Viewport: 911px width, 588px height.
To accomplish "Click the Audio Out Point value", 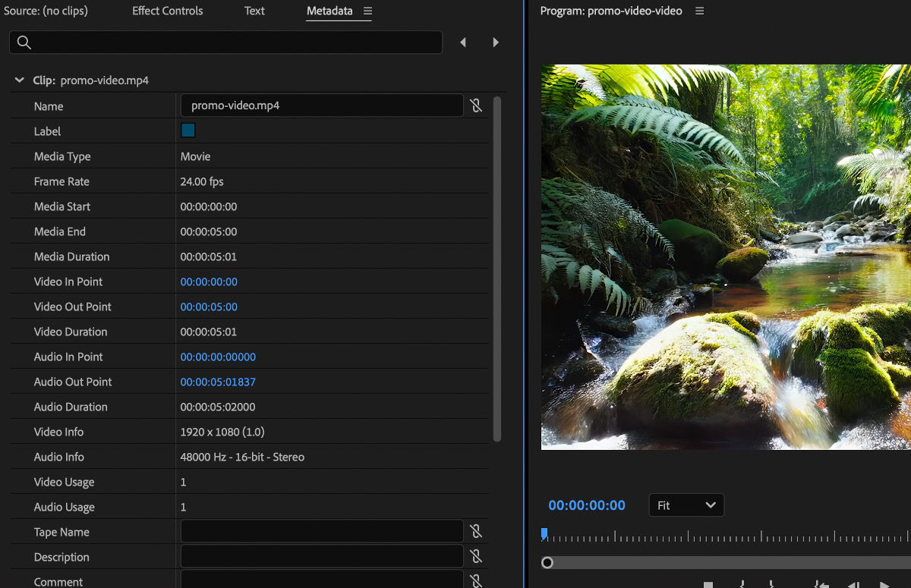I will tap(219, 382).
